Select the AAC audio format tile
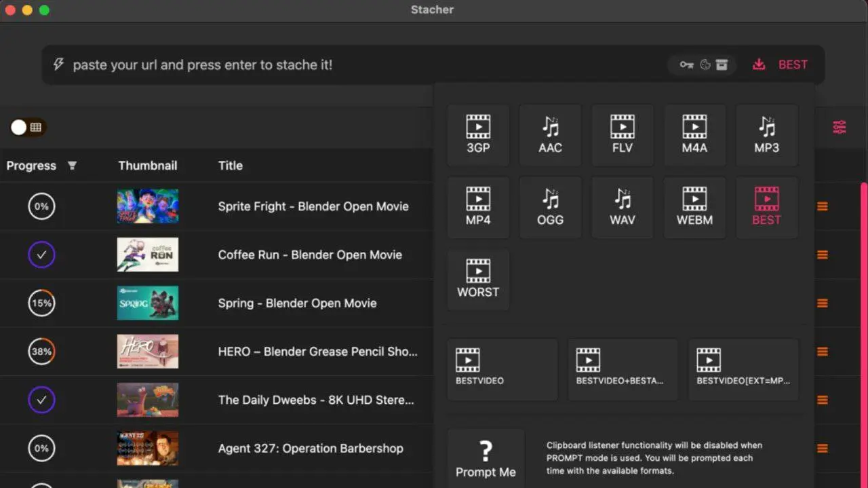This screenshot has height=488, width=868. (x=550, y=135)
